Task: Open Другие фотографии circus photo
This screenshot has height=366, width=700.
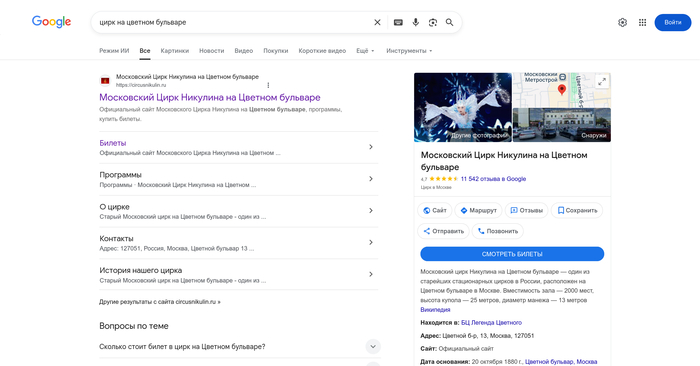Action: tap(463, 108)
